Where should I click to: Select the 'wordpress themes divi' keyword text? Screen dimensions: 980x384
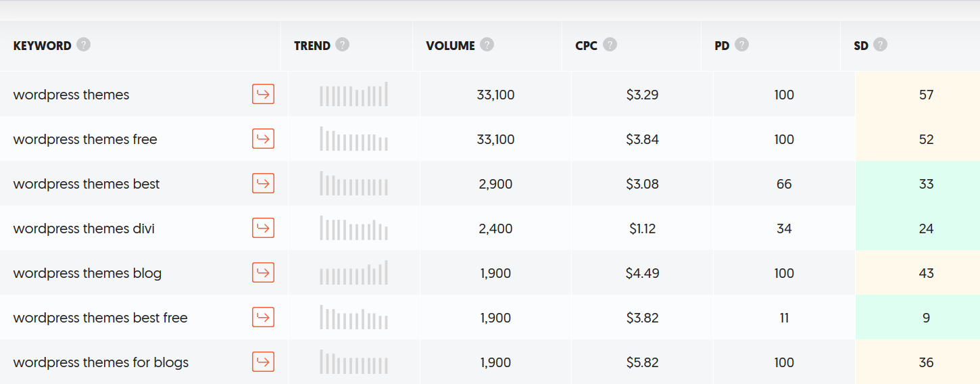(x=84, y=229)
